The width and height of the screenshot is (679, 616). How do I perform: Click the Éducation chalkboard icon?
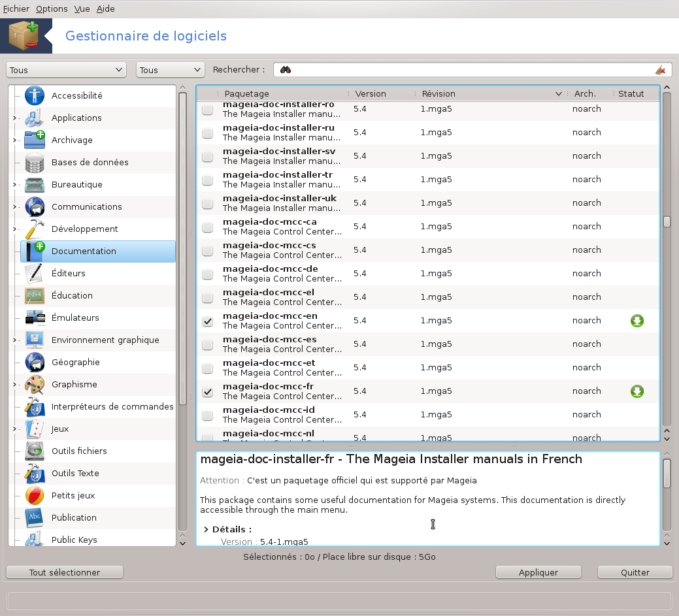35,296
